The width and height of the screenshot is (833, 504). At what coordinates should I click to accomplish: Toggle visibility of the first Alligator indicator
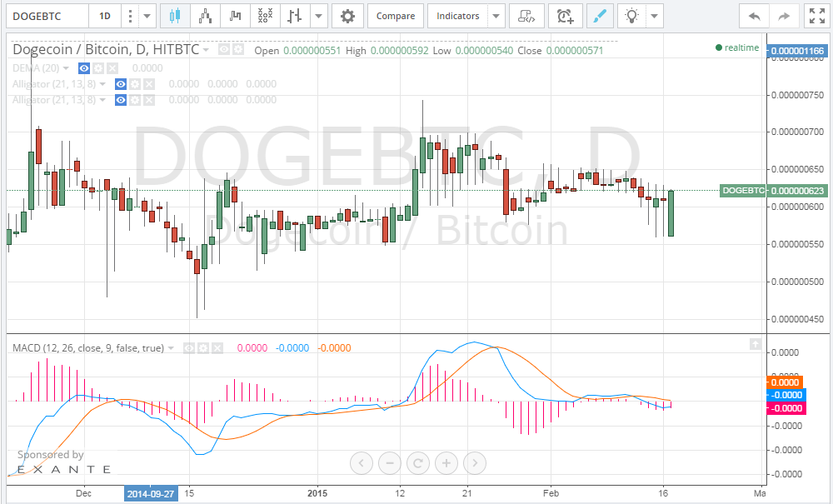click(x=120, y=84)
